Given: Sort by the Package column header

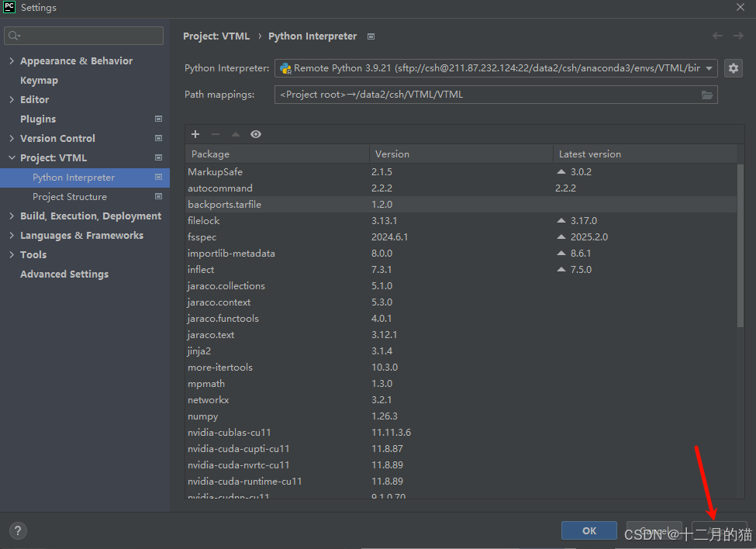Looking at the screenshot, I should click(278, 154).
